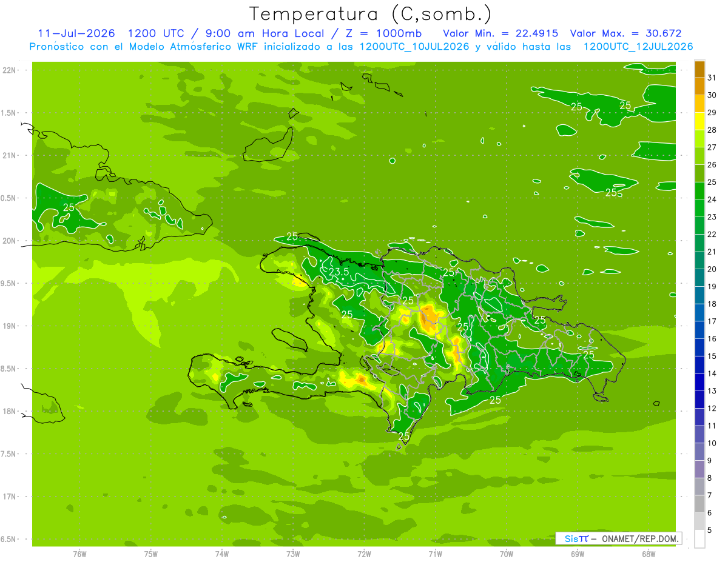Pick legend swatch between 26 and 27

pos(699,156)
